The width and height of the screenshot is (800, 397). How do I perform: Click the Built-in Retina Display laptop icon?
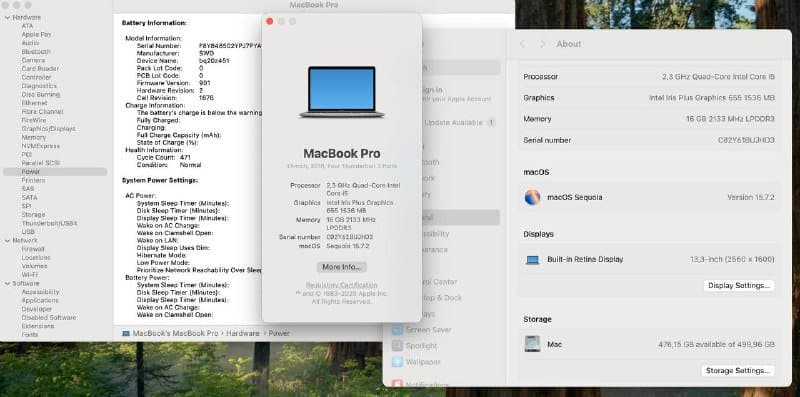click(532, 260)
